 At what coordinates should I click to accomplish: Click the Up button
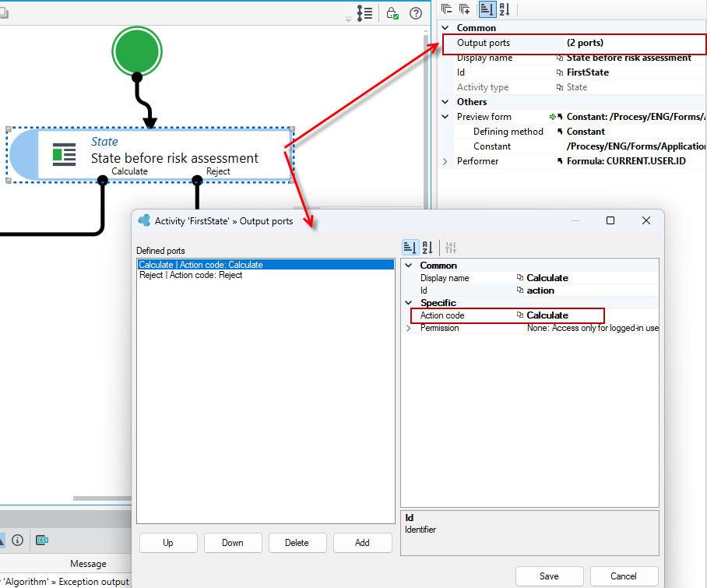click(168, 543)
